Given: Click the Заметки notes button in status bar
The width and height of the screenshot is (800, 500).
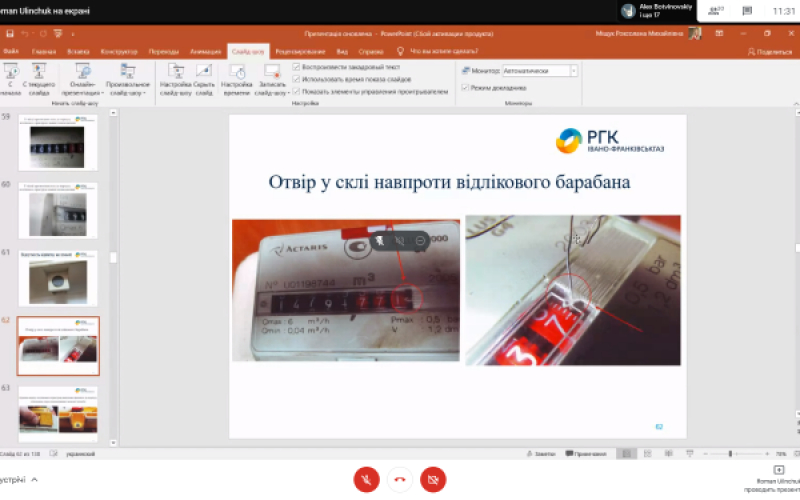Looking at the screenshot, I should tap(541, 454).
